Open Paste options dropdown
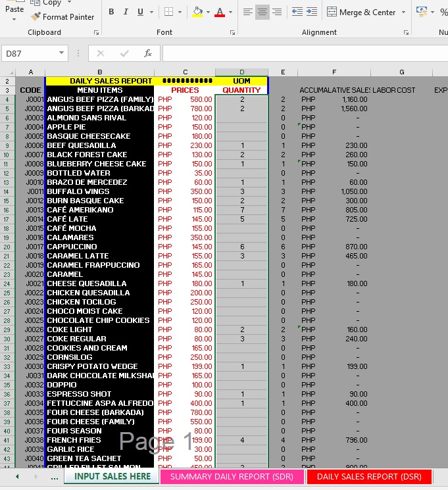The height and width of the screenshot is (490, 448). click(14, 19)
